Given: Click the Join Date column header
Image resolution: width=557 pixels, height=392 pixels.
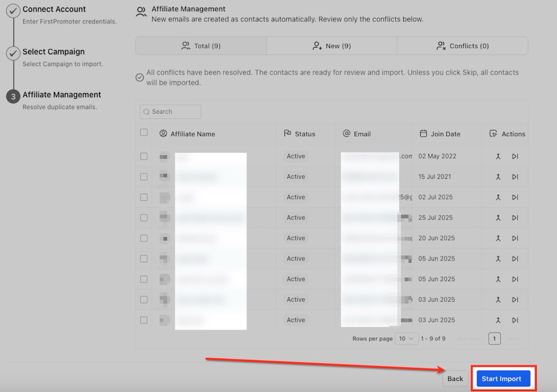Looking at the screenshot, I should (x=445, y=134).
